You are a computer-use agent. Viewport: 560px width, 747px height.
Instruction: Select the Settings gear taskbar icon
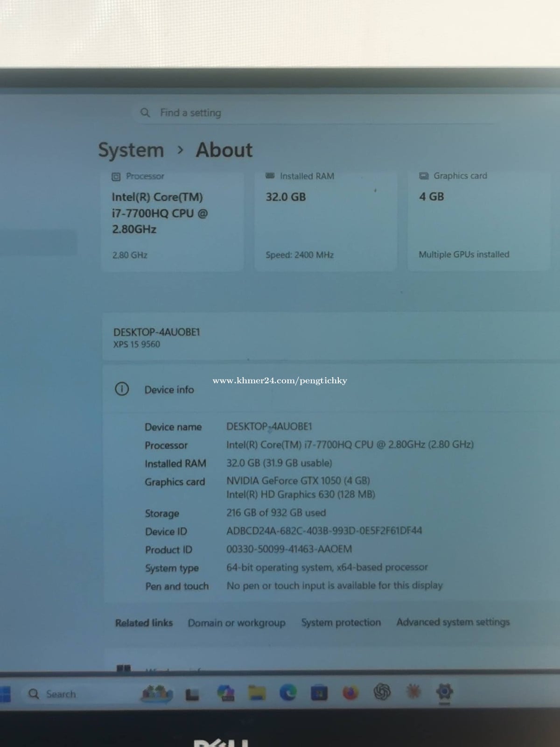445,691
